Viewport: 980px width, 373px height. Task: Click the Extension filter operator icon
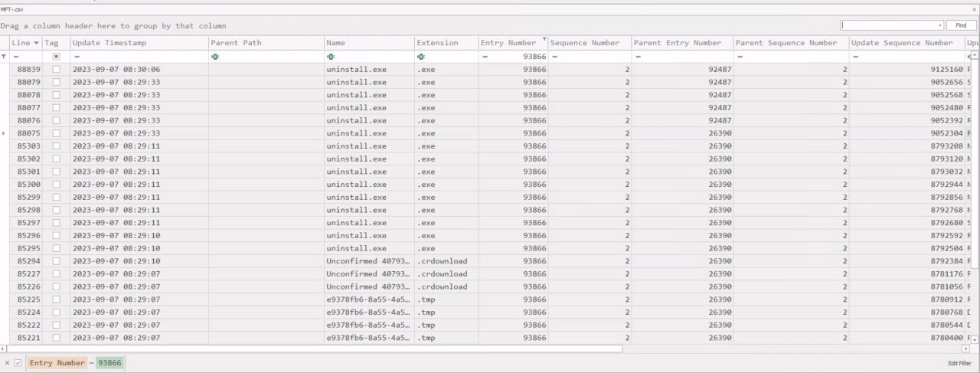point(421,57)
